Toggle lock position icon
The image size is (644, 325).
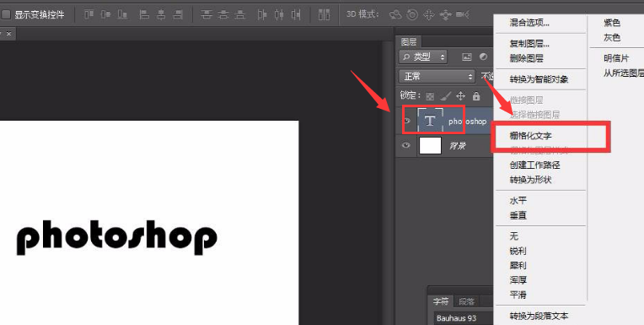tap(461, 96)
